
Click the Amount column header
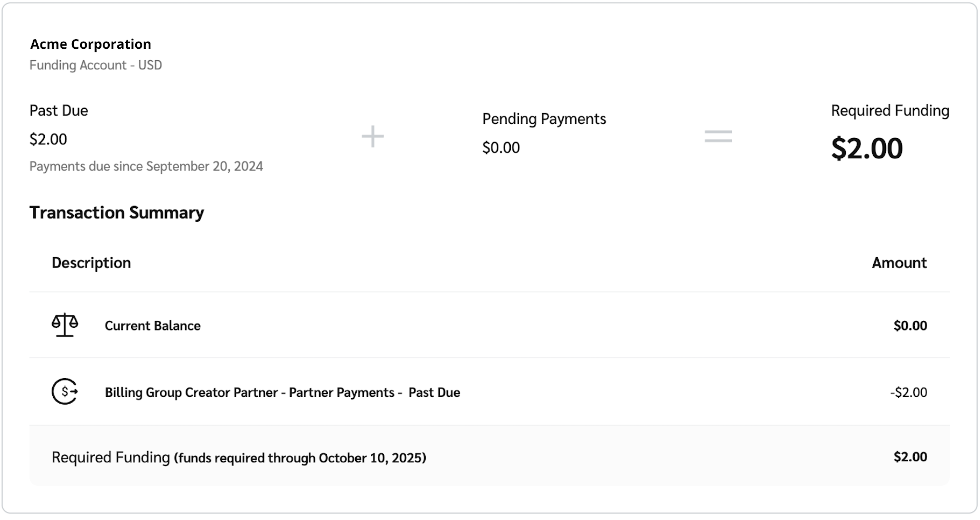[899, 263]
